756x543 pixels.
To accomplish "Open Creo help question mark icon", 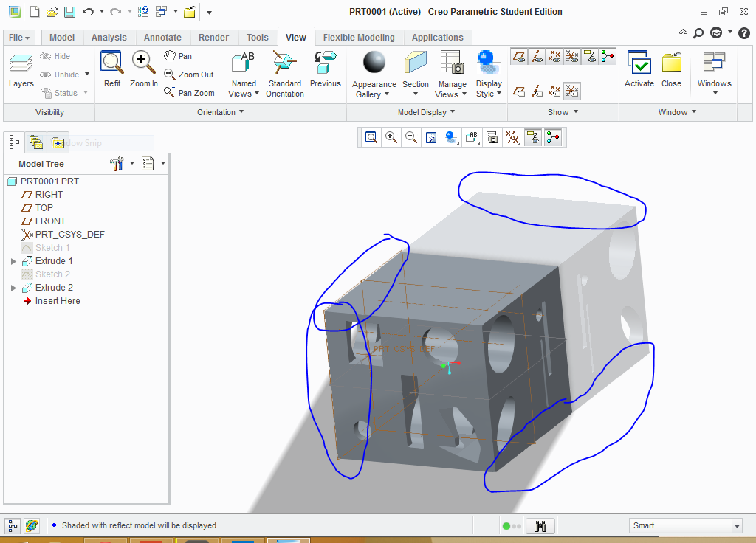I will [x=744, y=32].
